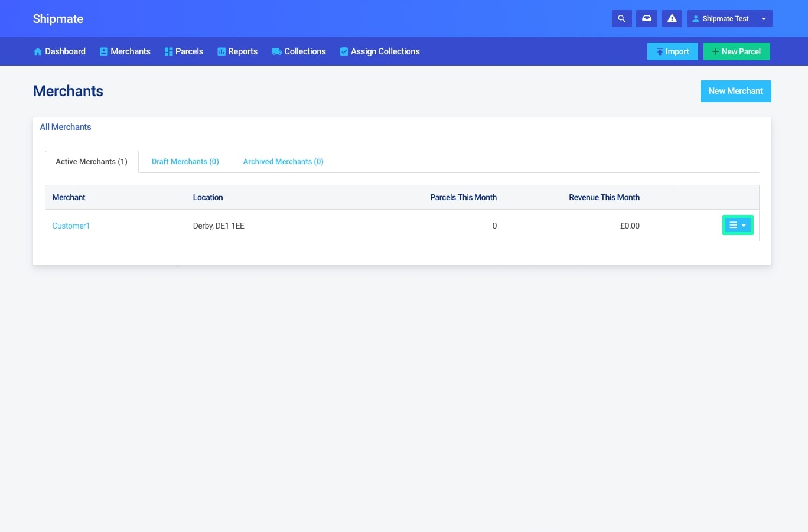
Task: Open the Reports section
Action: tap(237, 51)
